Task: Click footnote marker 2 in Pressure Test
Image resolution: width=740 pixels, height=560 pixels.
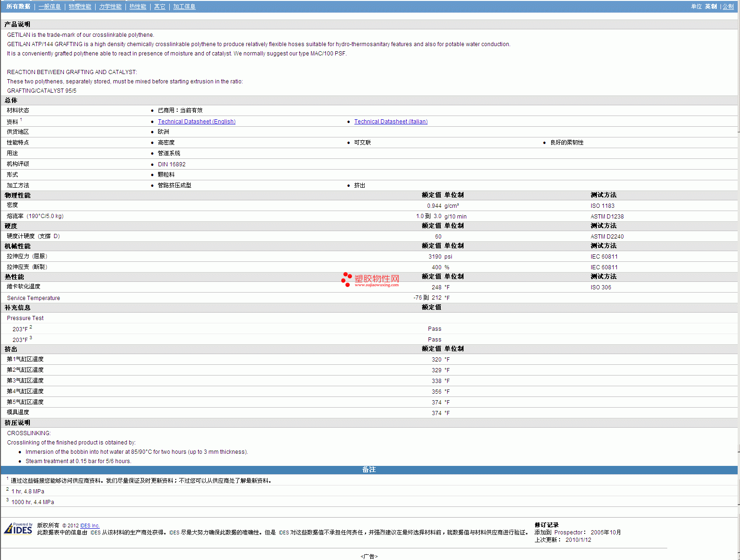Action: pyautogui.click(x=31, y=327)
